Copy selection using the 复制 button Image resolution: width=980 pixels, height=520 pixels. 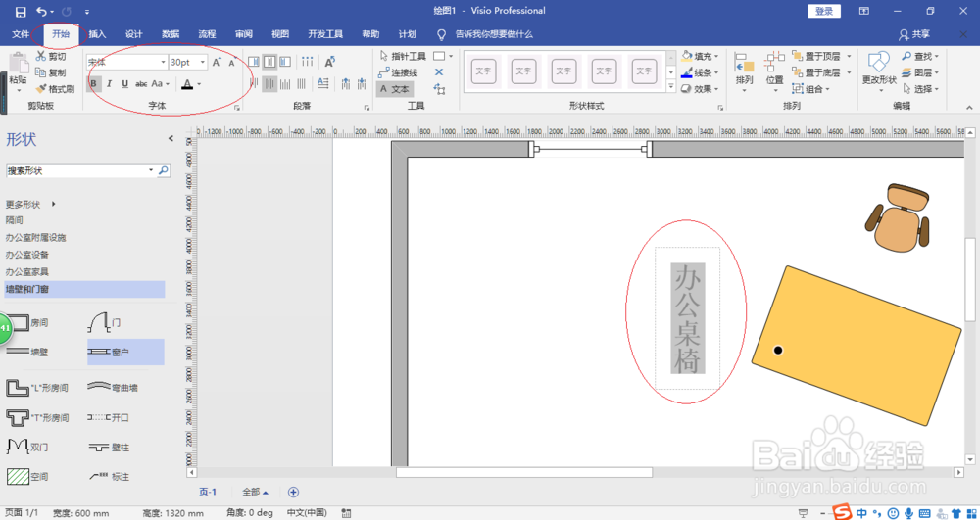click(x=51, y=72)
